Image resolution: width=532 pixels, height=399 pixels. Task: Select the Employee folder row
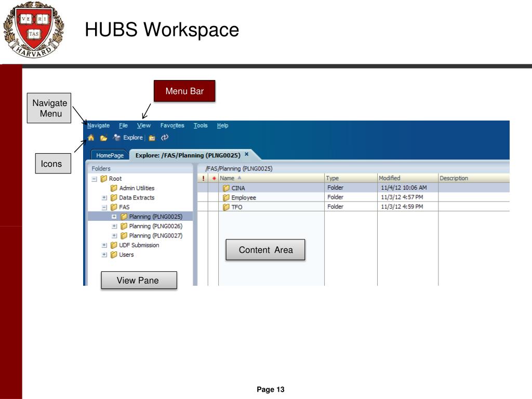tap(353, 197)
